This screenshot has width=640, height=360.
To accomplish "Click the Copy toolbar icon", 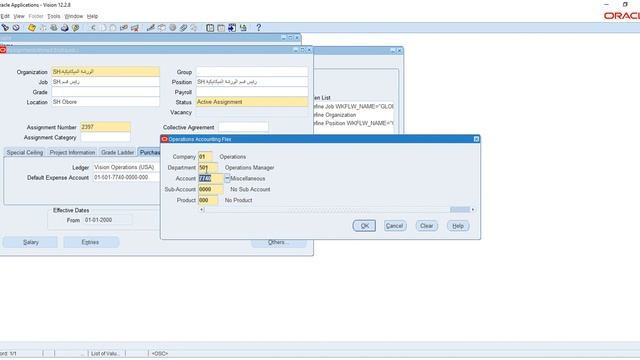I will pos(103,28).
